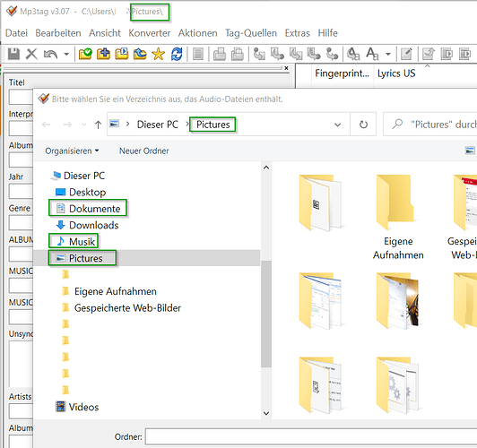Viewport: 477px width, 448px height.
Task: Click the search Pictures box
Action: [x=430, y=124]
